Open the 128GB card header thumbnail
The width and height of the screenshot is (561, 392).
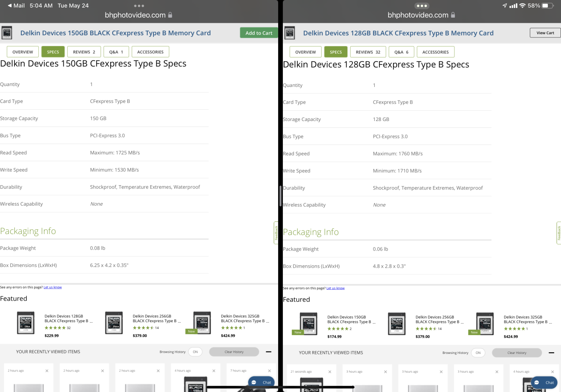click(x=290, y=33)
